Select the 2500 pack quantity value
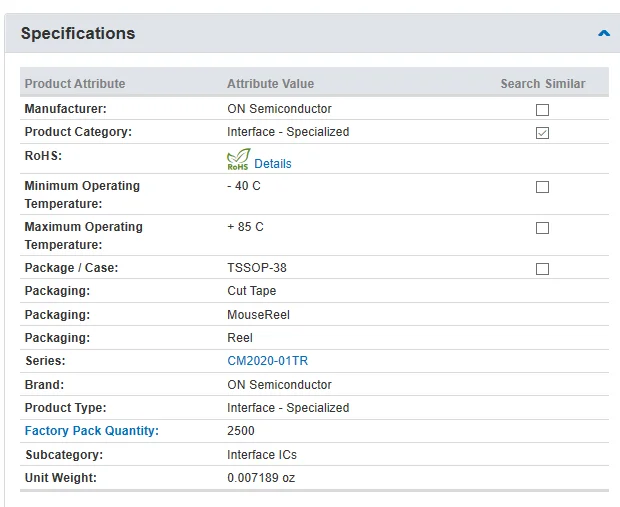 [241, 431]
